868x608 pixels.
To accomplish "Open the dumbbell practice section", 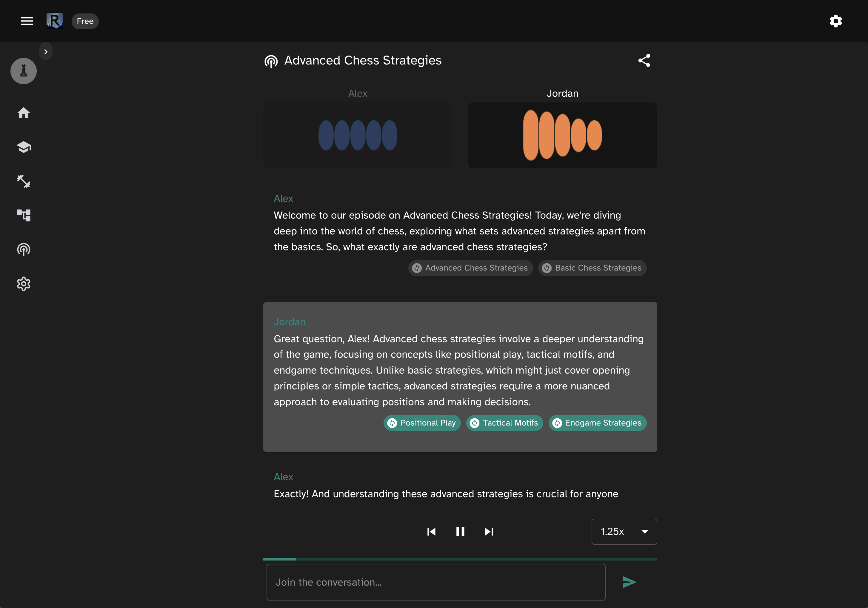I will 24,181.
